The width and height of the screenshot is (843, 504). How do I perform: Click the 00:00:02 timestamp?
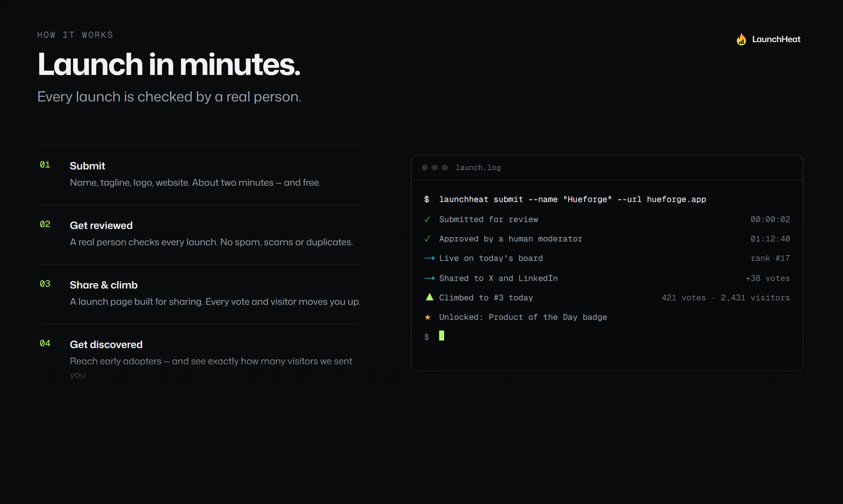point(770,220)
